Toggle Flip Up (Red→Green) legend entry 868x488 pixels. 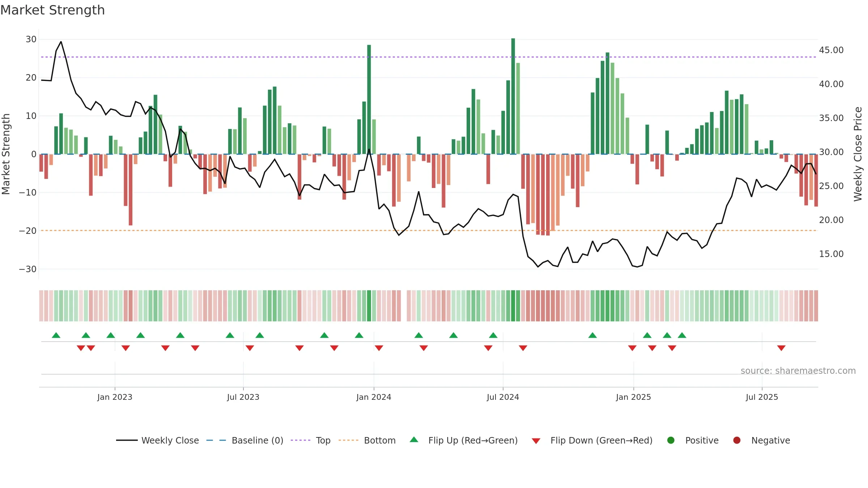pyautogui.click(x=464, y=440)
